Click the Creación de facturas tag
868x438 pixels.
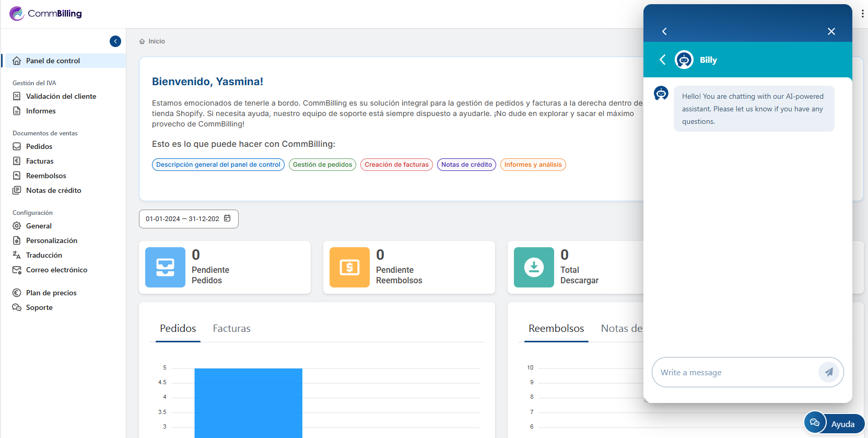click(396, 165)
